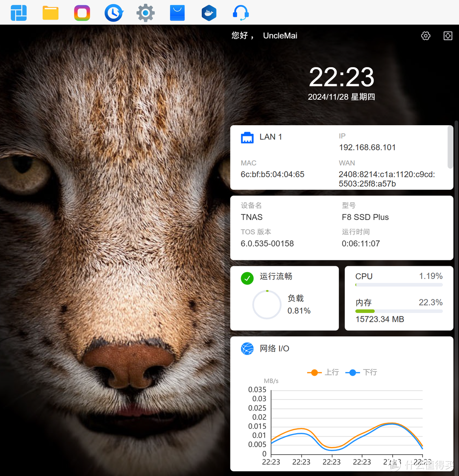This screenshot has height=476, width=459.
Task: Click the CPU usage progress bar
Action: click(399, 285)
